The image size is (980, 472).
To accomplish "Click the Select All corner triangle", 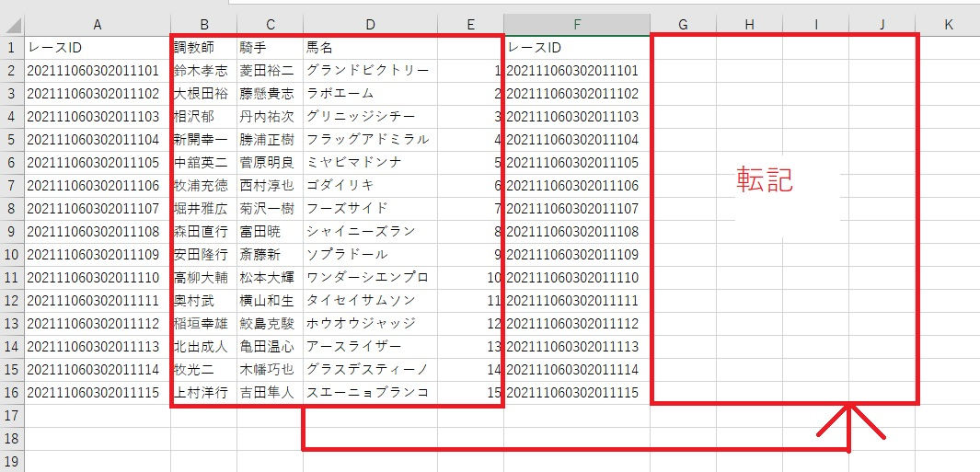I will [x=12, y=25].
